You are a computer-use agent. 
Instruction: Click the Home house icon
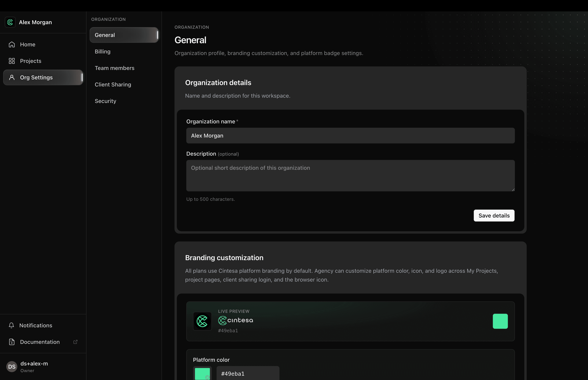[x=12, y=44]
